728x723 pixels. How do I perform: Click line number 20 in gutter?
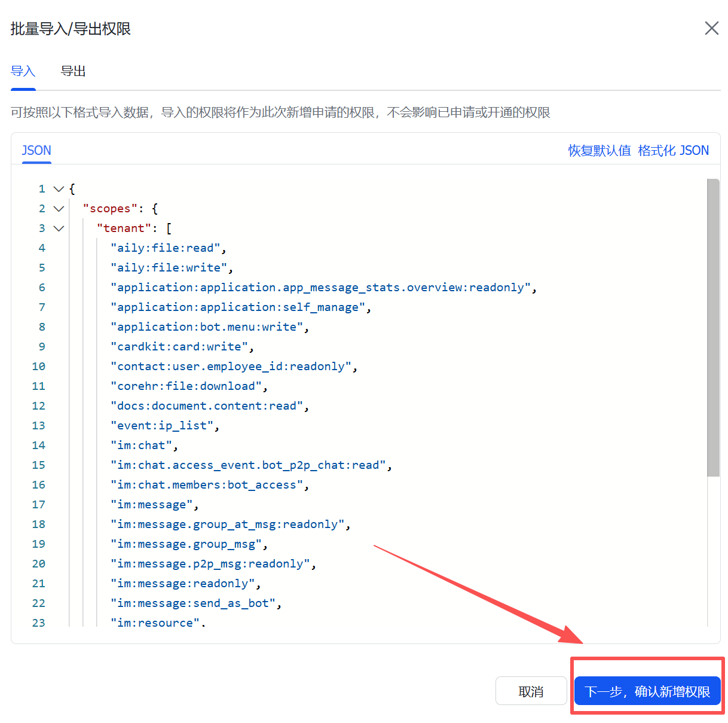38,564
